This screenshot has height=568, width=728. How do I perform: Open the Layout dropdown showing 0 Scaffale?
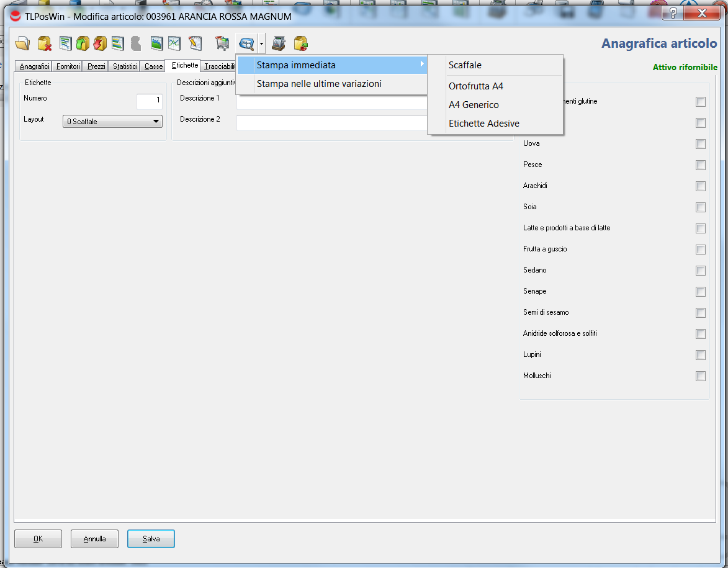point(112,122)
